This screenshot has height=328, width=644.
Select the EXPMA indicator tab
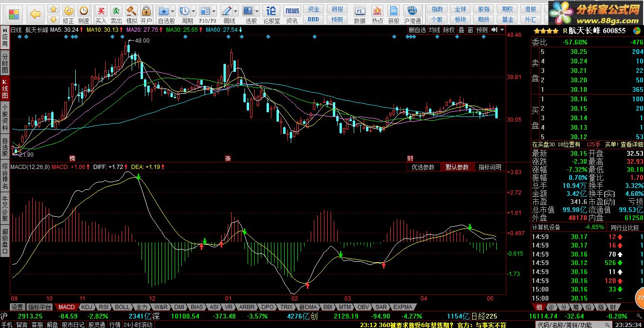(x=403, y=307)
